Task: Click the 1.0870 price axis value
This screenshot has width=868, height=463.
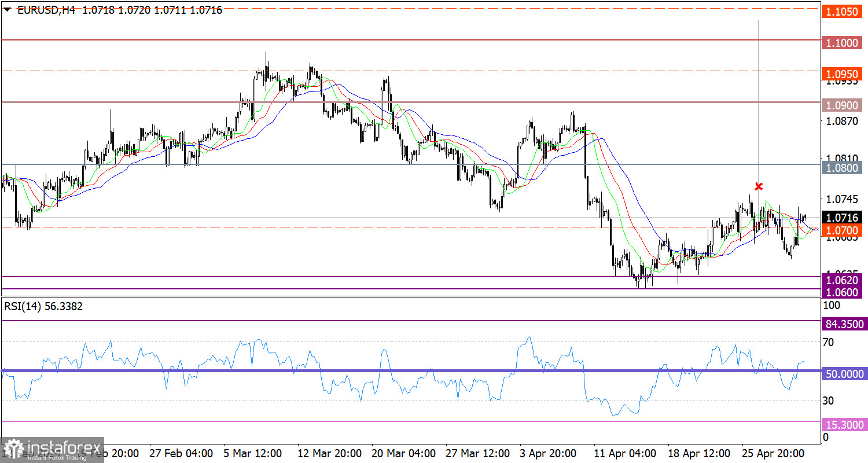Action: point(842,122)
